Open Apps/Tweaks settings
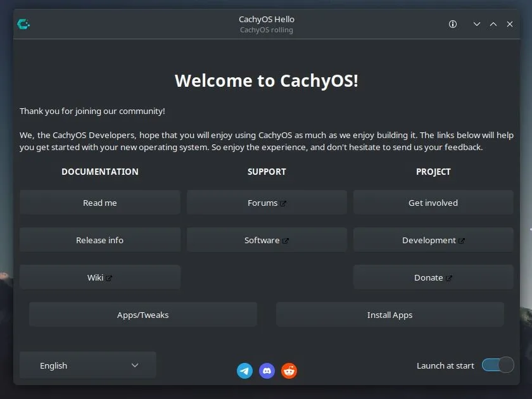 coord(142,314)
